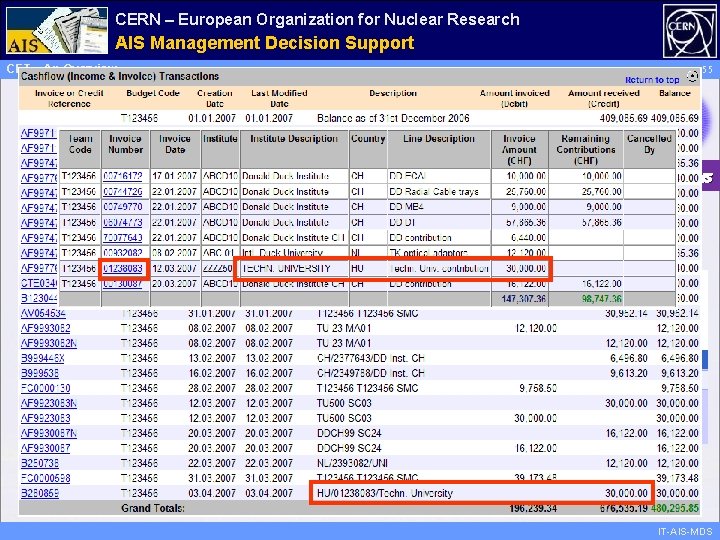Select the Intl. Duck University cell
The height and width of the screenshot is (540, 720).
pos(294,253)
